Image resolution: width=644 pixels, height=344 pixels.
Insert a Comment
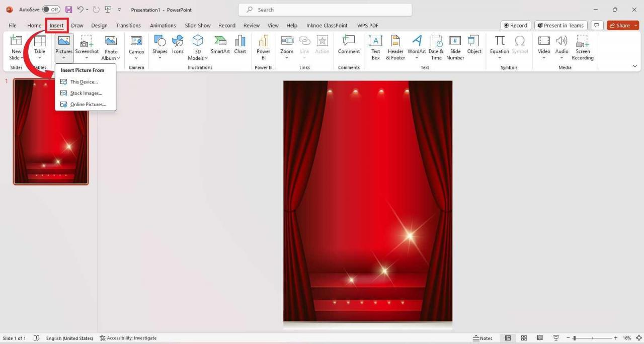point(349,48)
